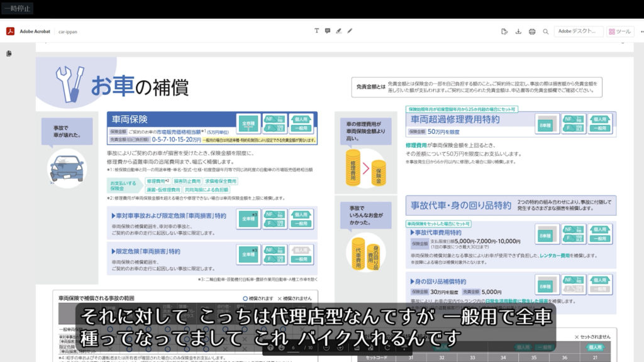This screenshot has height=362, width=644.
Task: Click the 一時停止 pause label
Action: (x=18, y=9)
